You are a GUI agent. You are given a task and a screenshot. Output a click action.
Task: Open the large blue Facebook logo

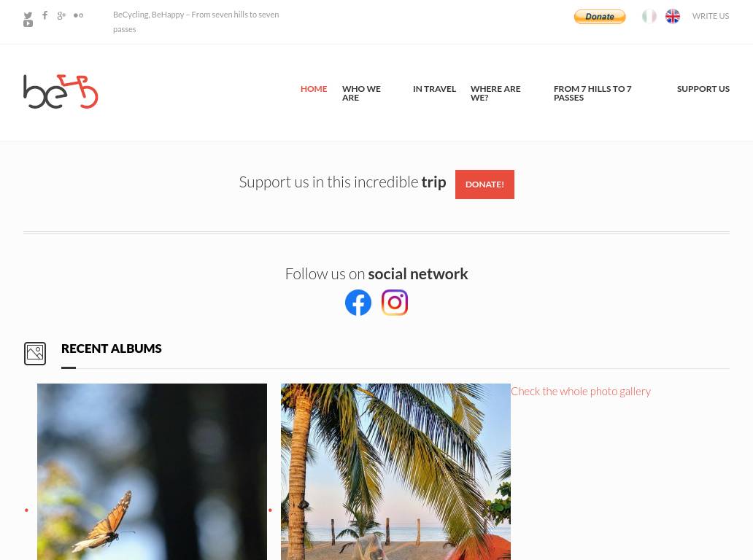358,303
